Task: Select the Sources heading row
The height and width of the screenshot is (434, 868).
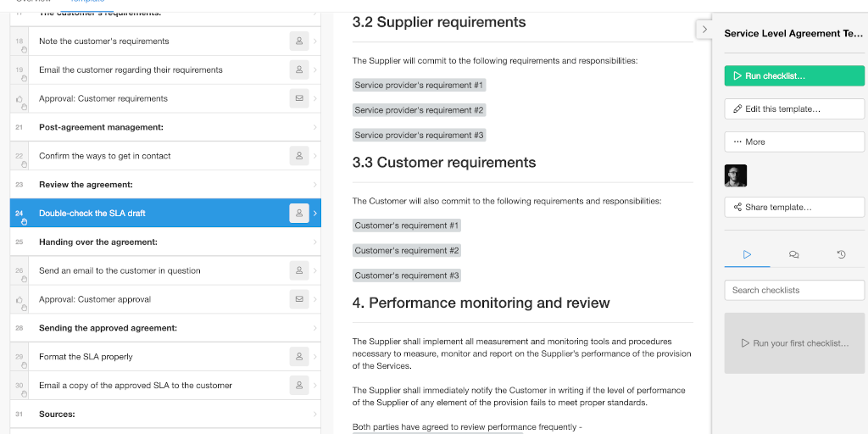Action: click(x=165, y=414)
